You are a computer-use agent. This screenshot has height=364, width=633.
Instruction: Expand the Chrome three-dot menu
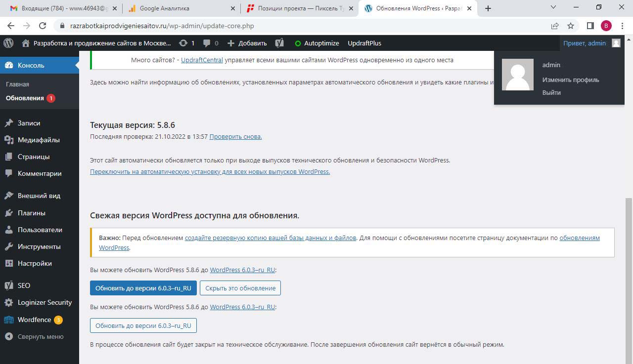pos(622,26)
